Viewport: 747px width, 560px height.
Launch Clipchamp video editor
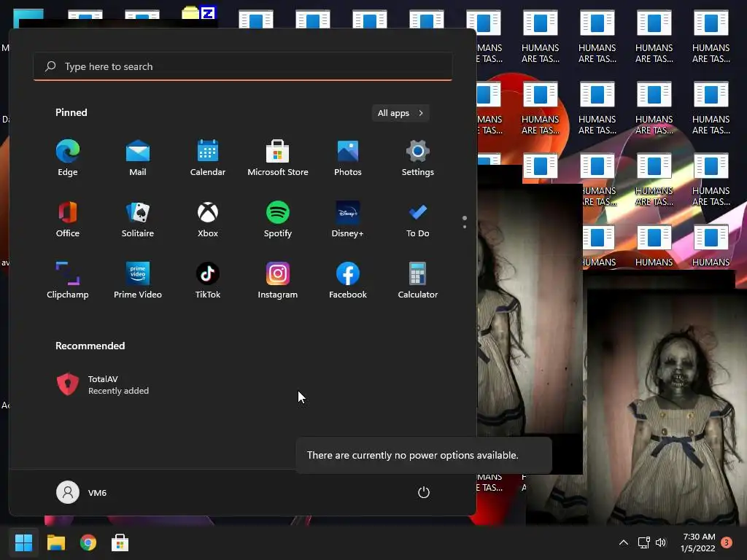point(68,281)
